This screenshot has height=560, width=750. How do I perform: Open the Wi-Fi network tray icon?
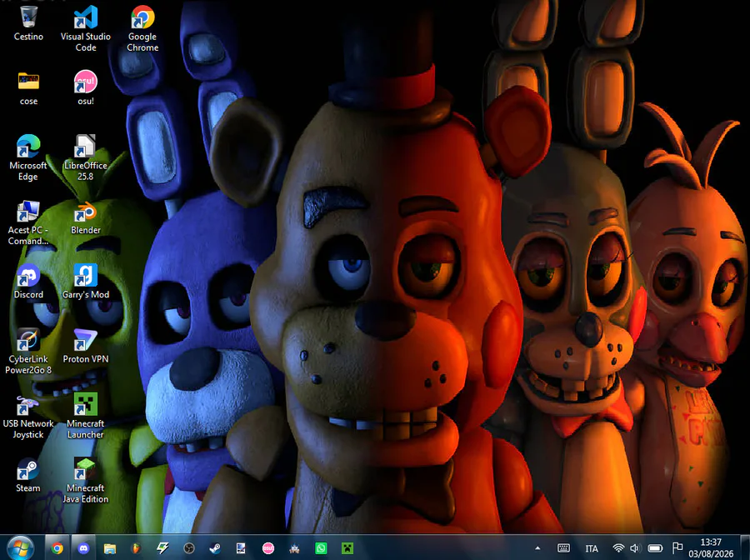(618, 548)
